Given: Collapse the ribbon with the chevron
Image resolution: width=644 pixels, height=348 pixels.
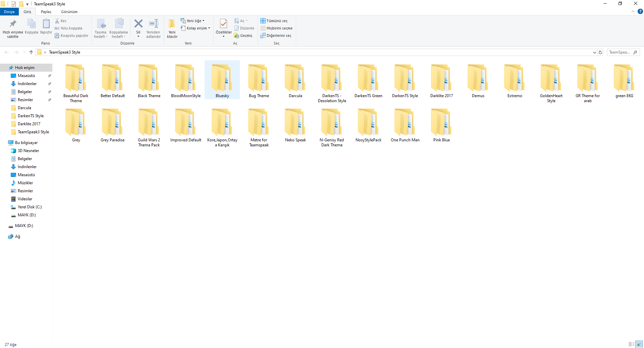Looking at the screenshot, I should point(633,11).
